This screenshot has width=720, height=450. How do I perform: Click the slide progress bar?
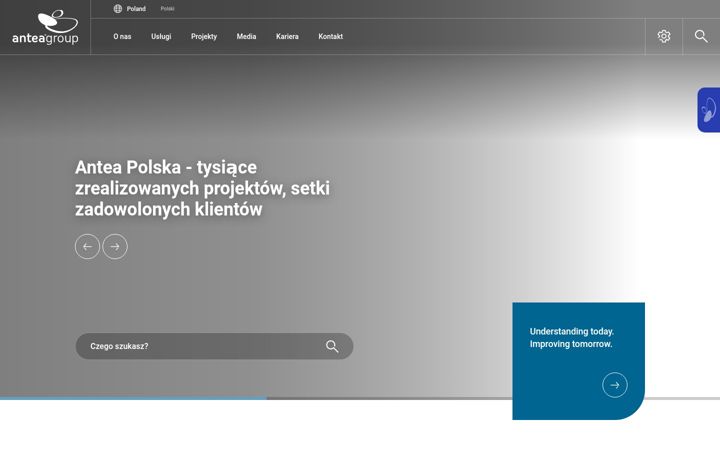[360, 398]
